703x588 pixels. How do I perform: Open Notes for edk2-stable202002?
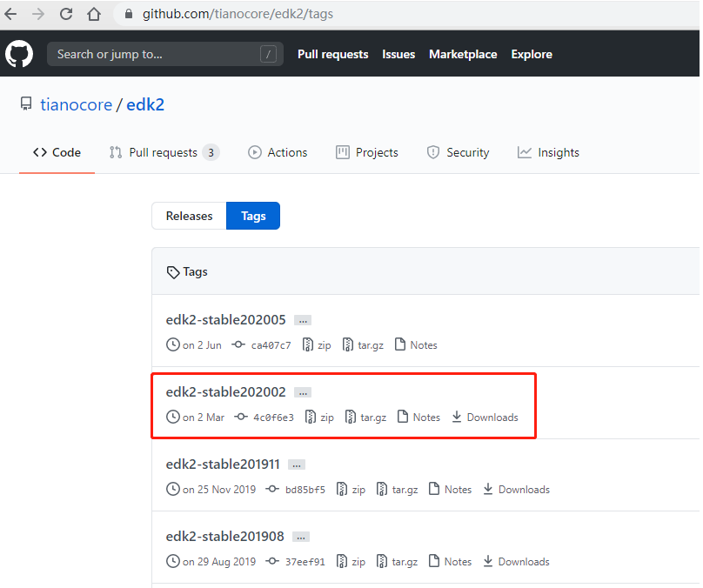point(418,418)
